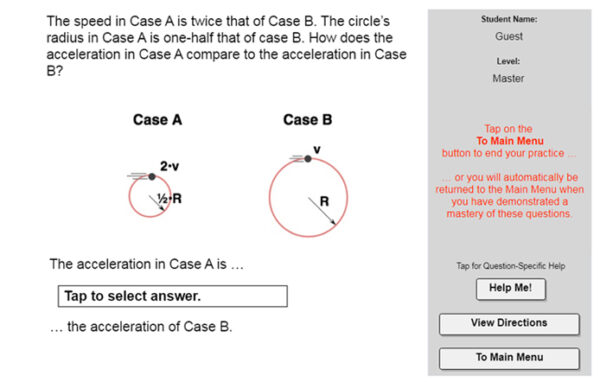The height and width of the screenshot is (382, 600).
Task: Click the red 'To Main Menu' instruction text
Action: [510, 141]
